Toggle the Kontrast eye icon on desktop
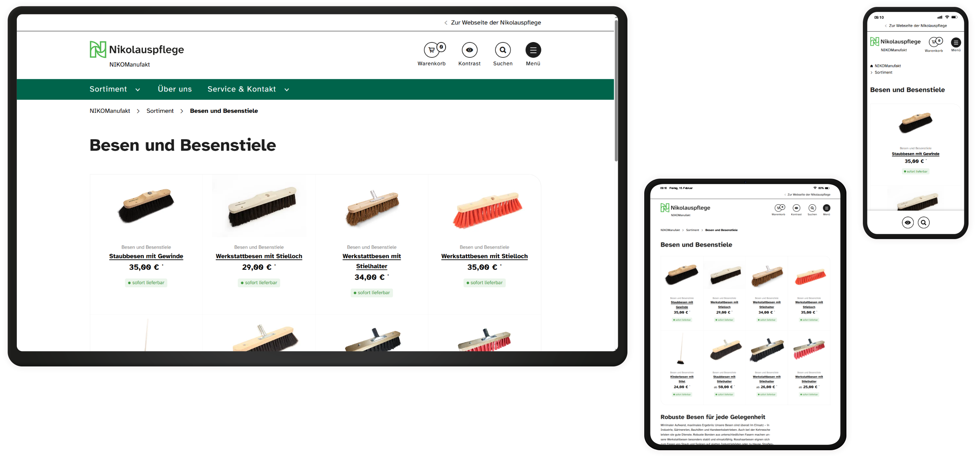Screen dimensions: 980x459 click(x=469, y=50)
